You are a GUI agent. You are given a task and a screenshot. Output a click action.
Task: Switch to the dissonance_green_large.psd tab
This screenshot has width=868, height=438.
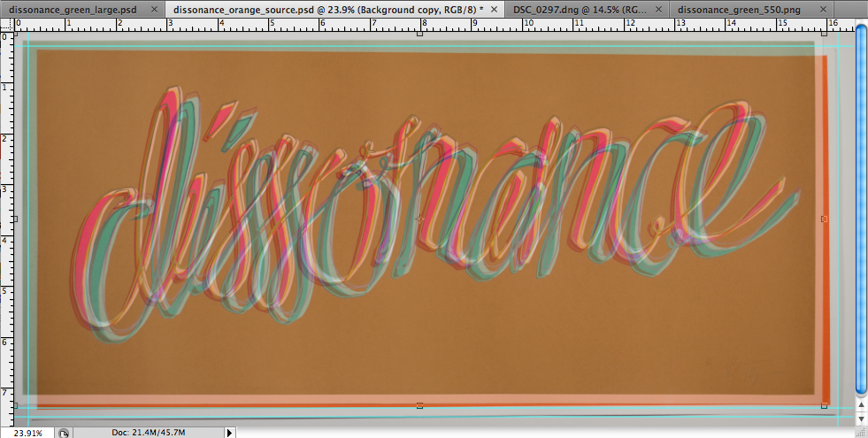pos(71,8)
